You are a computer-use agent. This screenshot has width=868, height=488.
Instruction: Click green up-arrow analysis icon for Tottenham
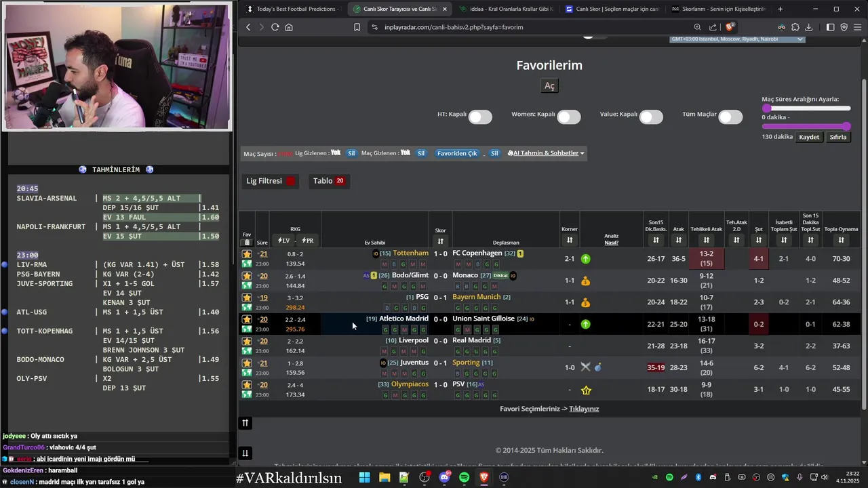point(586,259)
